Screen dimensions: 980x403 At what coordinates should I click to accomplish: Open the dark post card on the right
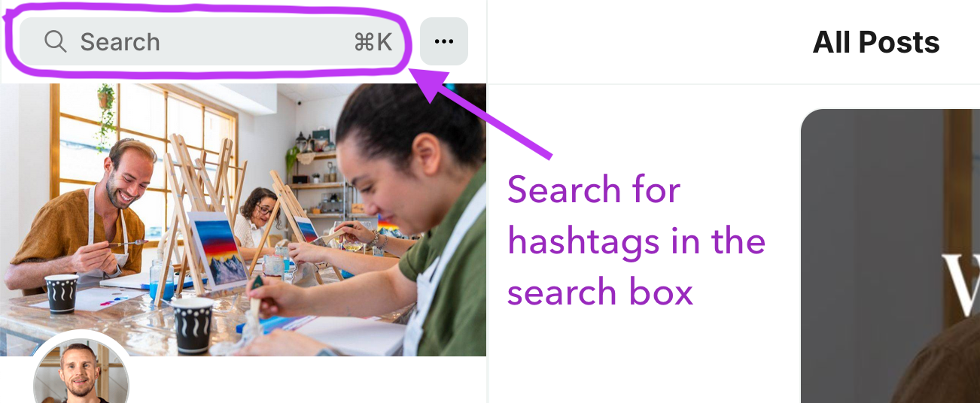(890, 256)
